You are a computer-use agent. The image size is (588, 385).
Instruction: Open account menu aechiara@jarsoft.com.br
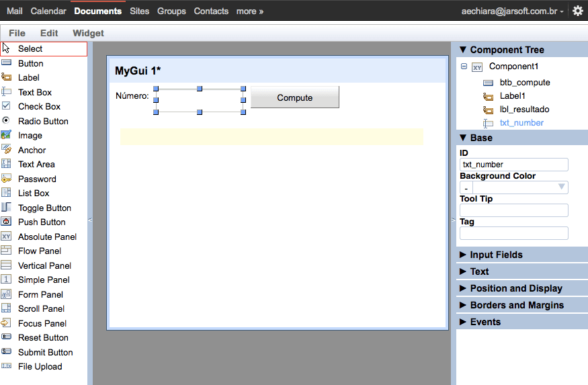[x=512, y=11]
